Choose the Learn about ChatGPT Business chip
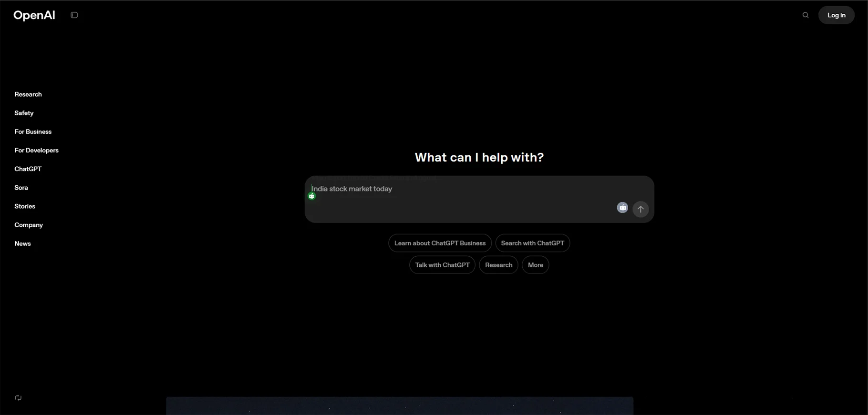868x415 pixels. (440, 243)
